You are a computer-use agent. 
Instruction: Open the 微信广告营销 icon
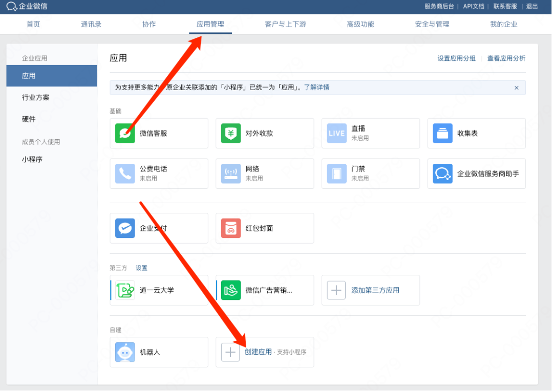230,290
